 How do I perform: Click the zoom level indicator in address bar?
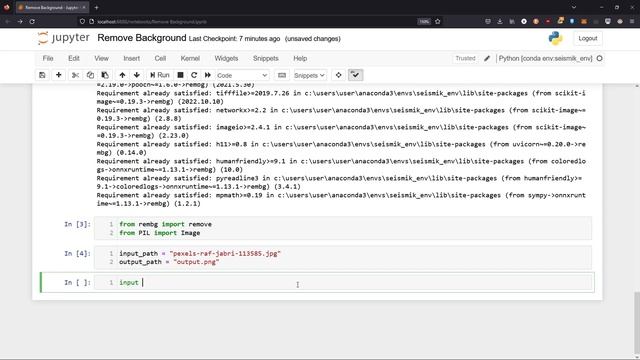coord(424,21)
